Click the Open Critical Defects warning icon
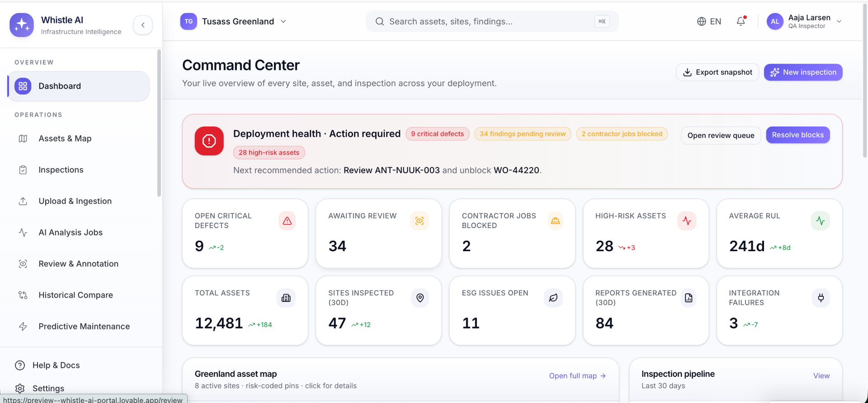This screenshot has width=868, height=403. (287, 221)
